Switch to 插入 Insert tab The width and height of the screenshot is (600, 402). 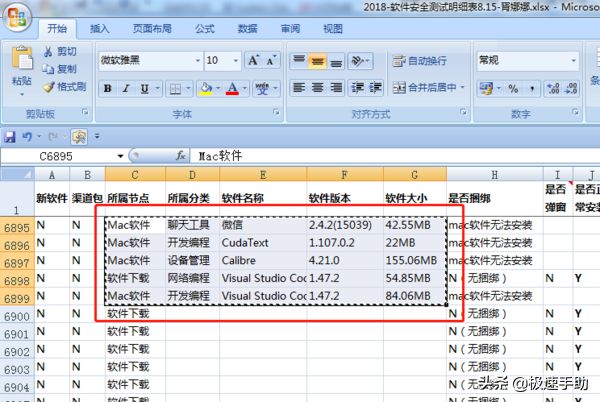pos(99,29)
